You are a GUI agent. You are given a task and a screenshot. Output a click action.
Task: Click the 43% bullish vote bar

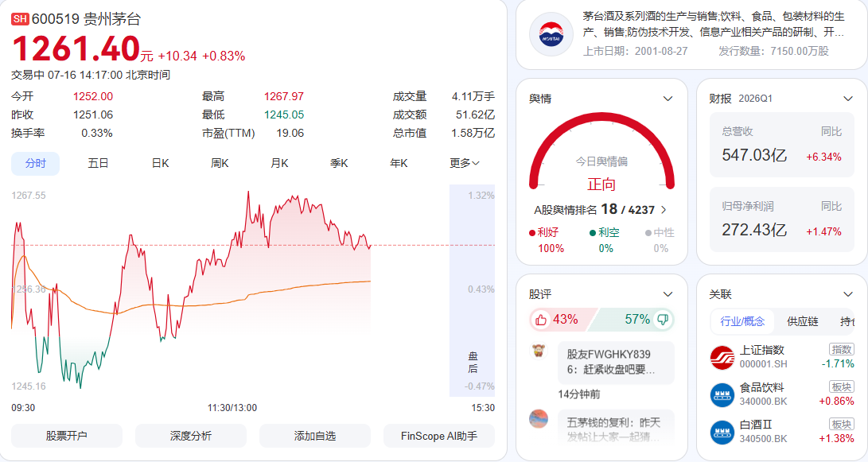click(562, 319)
